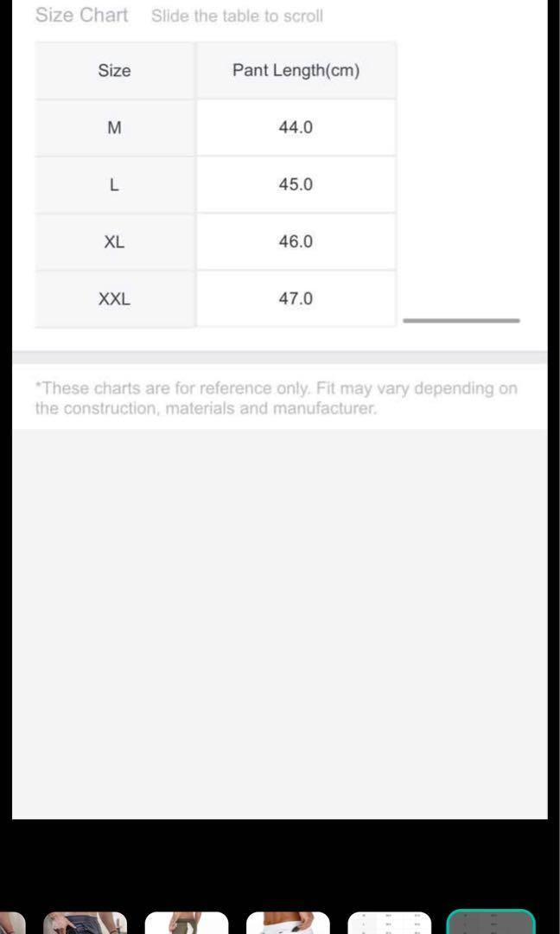Click the Pant Length(cm) column header
The height and width of the screenshot is (934, 560).
point(296,71)
